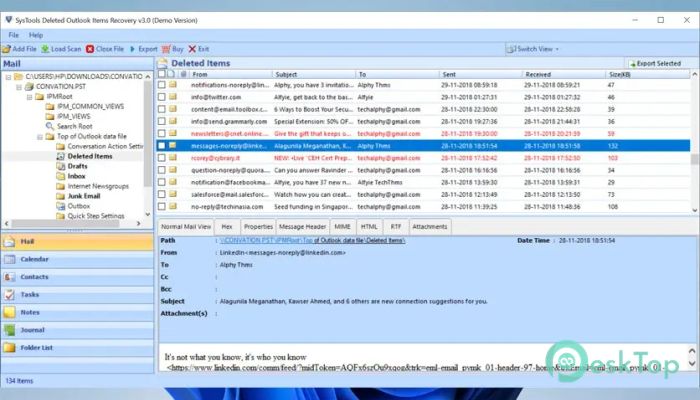Click the path link to Deleted Items
The image size is (700, 400).
(x=312, y=241)
